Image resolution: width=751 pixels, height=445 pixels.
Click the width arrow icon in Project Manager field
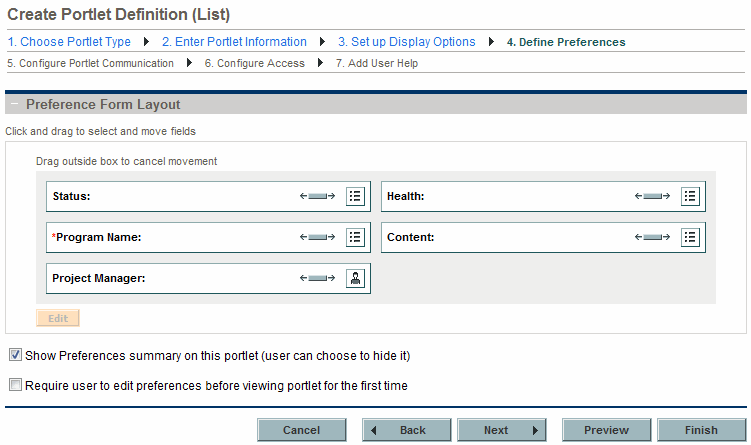[317, 278]
